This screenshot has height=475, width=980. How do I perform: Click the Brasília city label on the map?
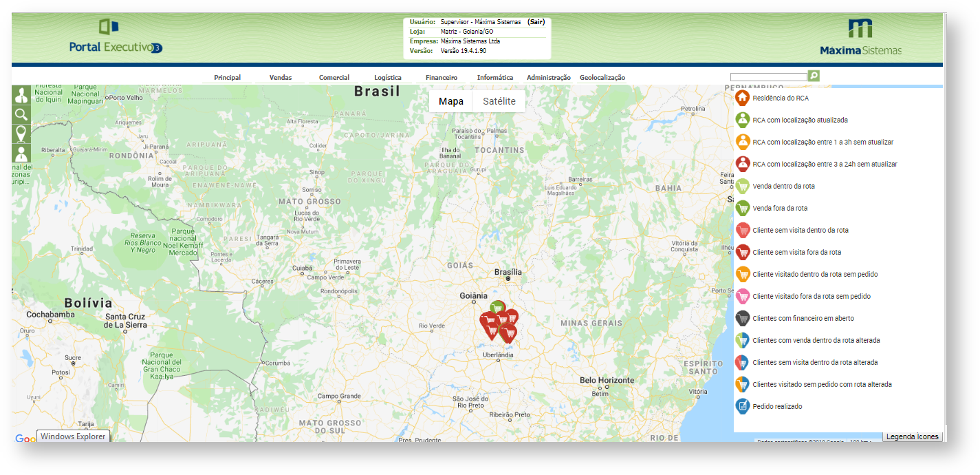pyautogui.click(x=508, y=272)
